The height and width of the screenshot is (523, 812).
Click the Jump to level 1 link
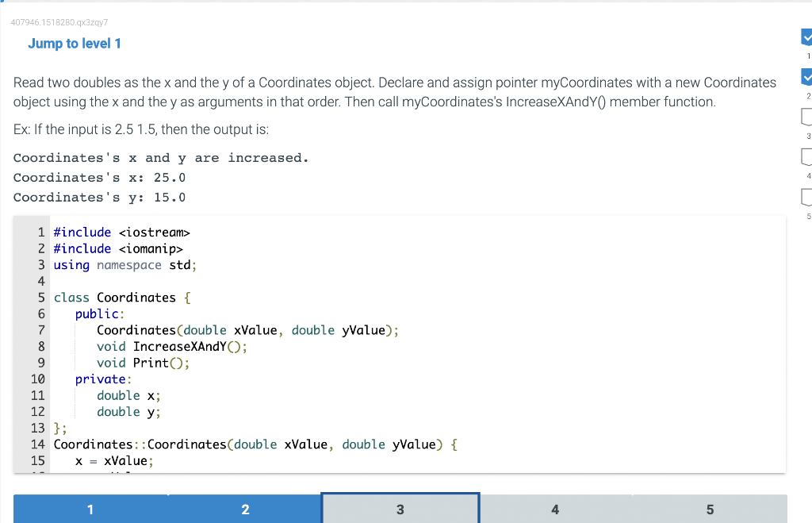[x=75, y=44]
